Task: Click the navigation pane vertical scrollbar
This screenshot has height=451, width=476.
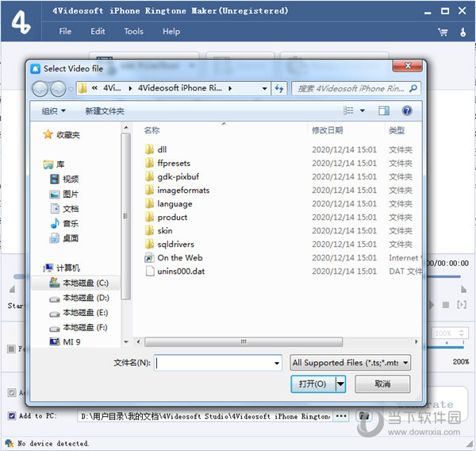Action: (x=126, y=217)
